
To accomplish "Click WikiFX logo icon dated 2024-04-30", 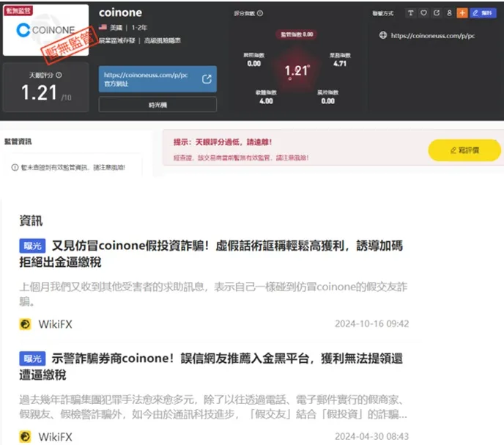I will tap(25, 437).
